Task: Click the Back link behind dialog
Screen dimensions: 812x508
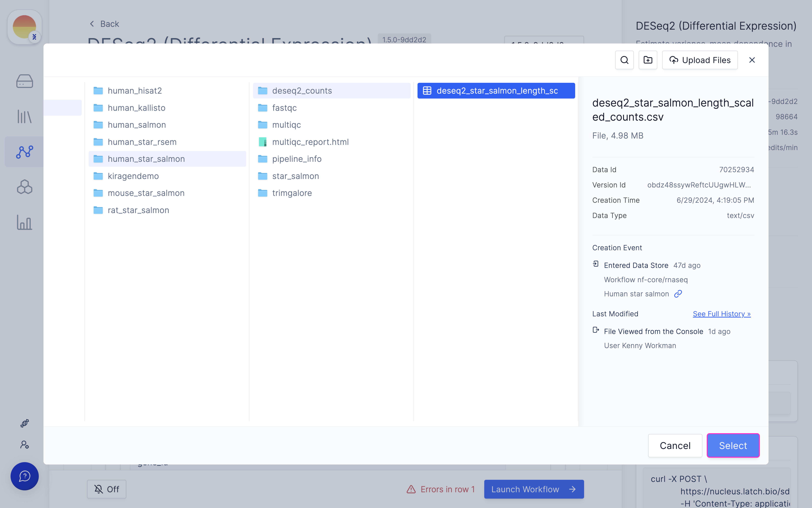Action: pyautogui.click(x=104, y=24)
